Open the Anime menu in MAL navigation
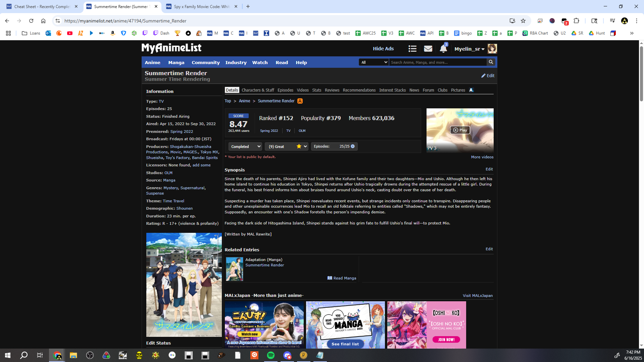This screenshot has height=362, width=644. point(153,62)
